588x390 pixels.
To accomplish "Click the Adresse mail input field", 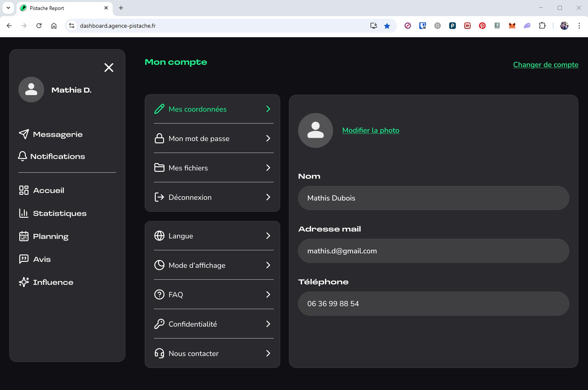I will [x=433, y=251].
